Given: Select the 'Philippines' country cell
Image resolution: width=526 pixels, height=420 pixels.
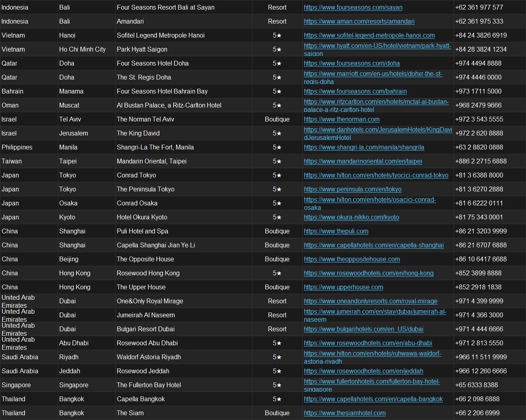Looking at the screenshot, I should tap(29, 147).
